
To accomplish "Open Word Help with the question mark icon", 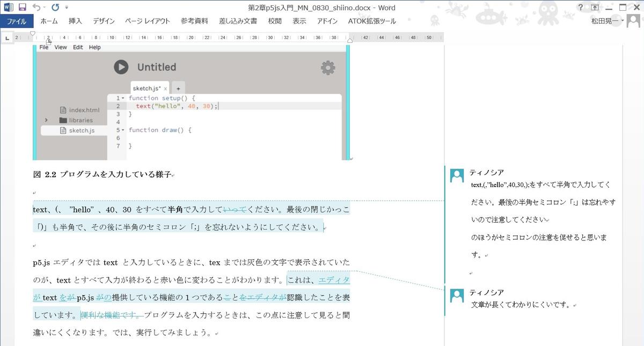I will click(581, 8).
